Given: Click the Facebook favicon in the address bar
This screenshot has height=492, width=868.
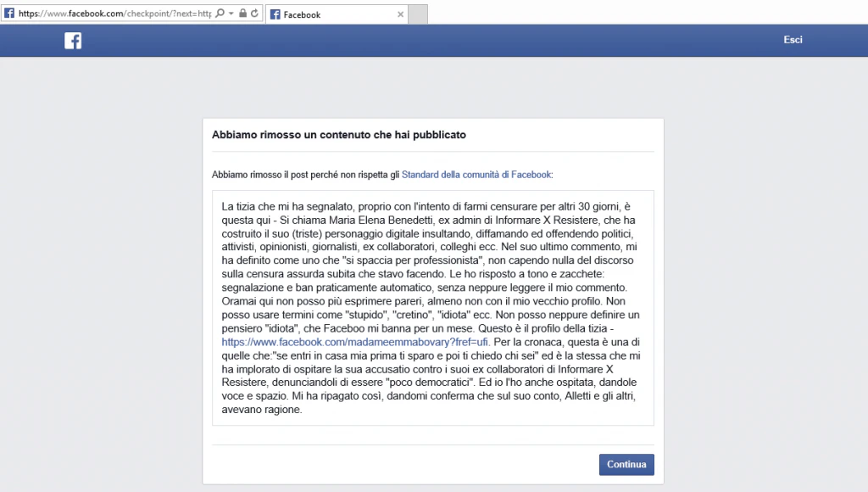Looking at the screenshot, I should (9, 14).
